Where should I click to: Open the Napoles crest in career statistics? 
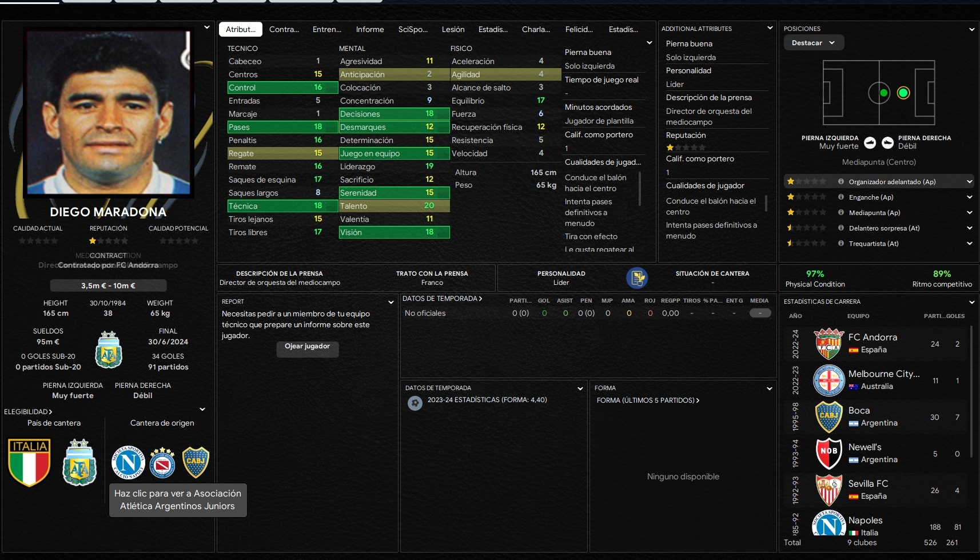pos(828,524)
